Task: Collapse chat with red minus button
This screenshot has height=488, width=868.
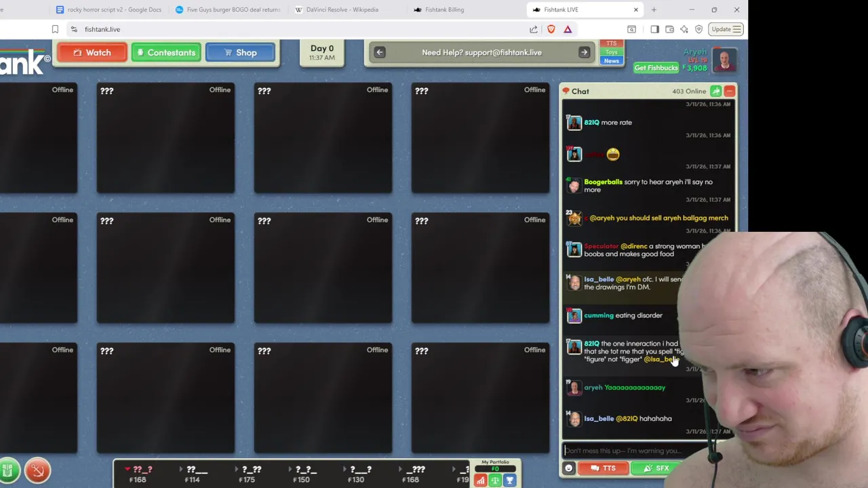Action: (729, 91)
